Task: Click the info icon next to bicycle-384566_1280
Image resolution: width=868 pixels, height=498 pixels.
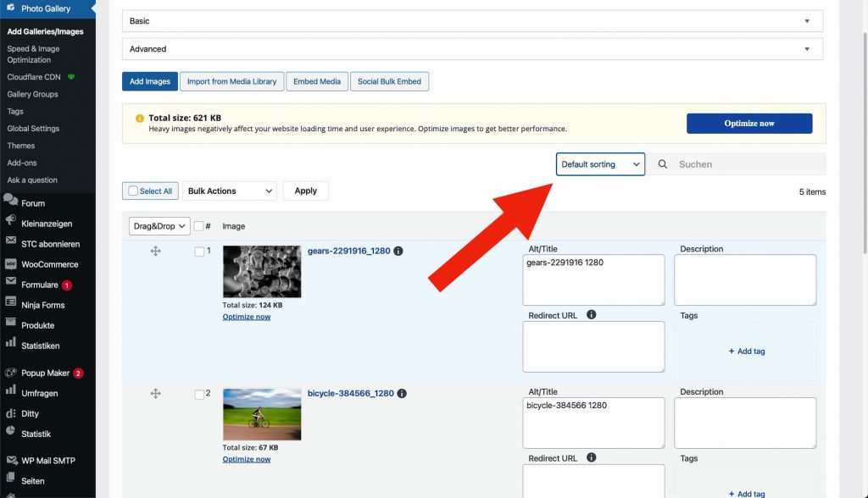Action: pyautogui.click(x=402, y=394)
